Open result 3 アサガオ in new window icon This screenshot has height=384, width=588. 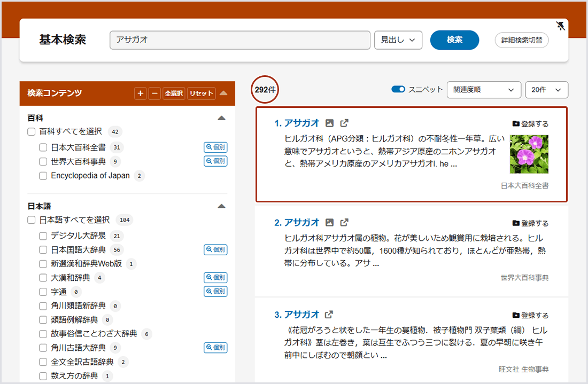click(329, 315)
